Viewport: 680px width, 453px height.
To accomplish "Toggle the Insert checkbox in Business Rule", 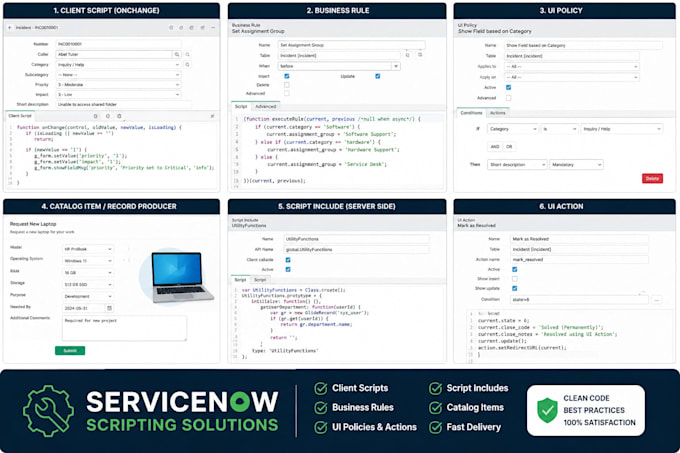I will (x=287, y=76).
